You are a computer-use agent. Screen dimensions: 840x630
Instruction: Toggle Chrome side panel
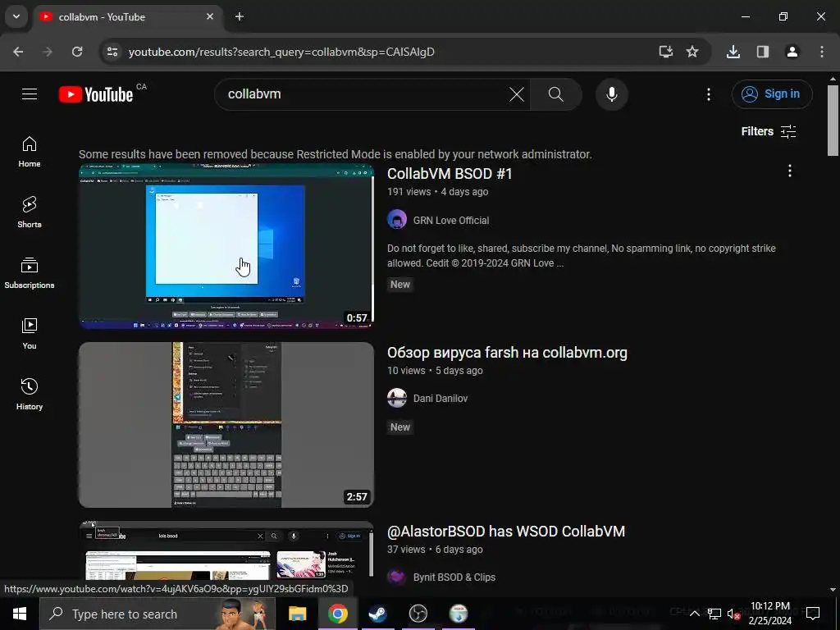pos(762,52)
